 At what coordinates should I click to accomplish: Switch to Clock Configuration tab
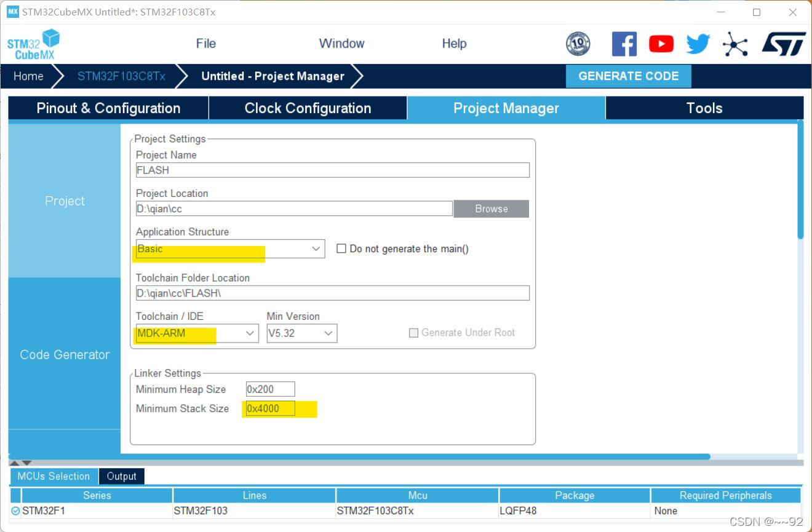(x=308, y=108)
